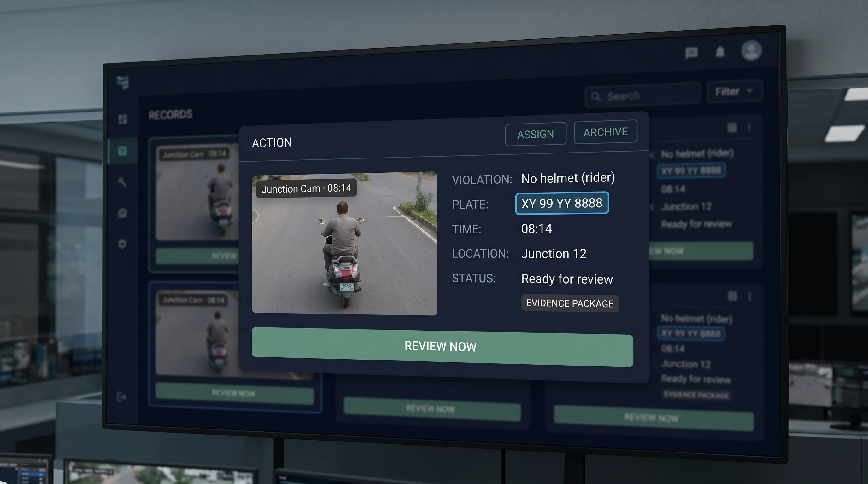The image size is (868, 484).
Task: Open the upper left record card thumbnail
Action: [197, 192]
